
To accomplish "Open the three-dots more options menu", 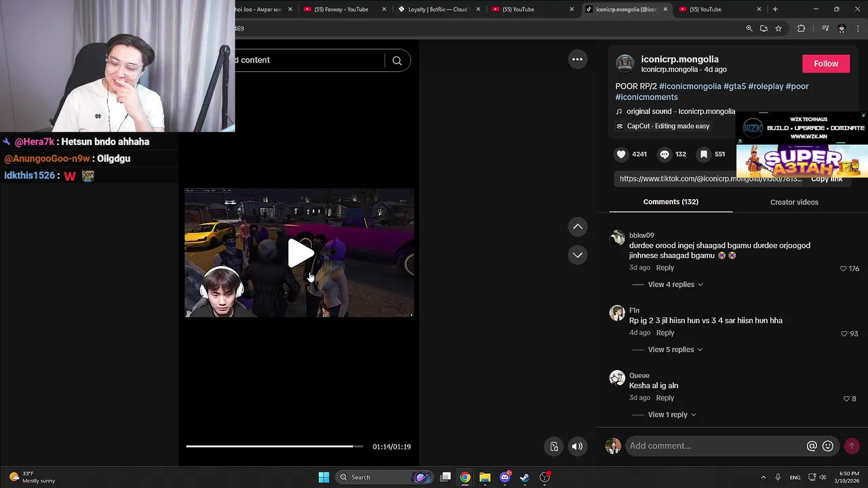I will coord(577,60).
